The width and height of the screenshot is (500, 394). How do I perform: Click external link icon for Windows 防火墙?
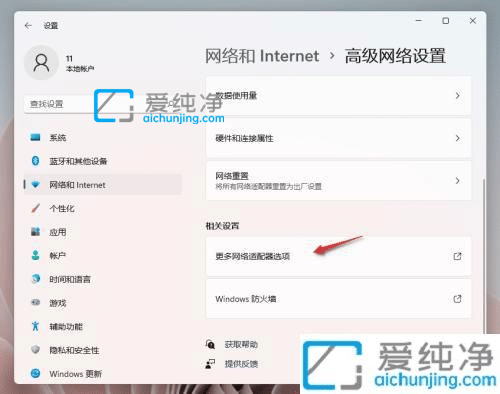457,299
